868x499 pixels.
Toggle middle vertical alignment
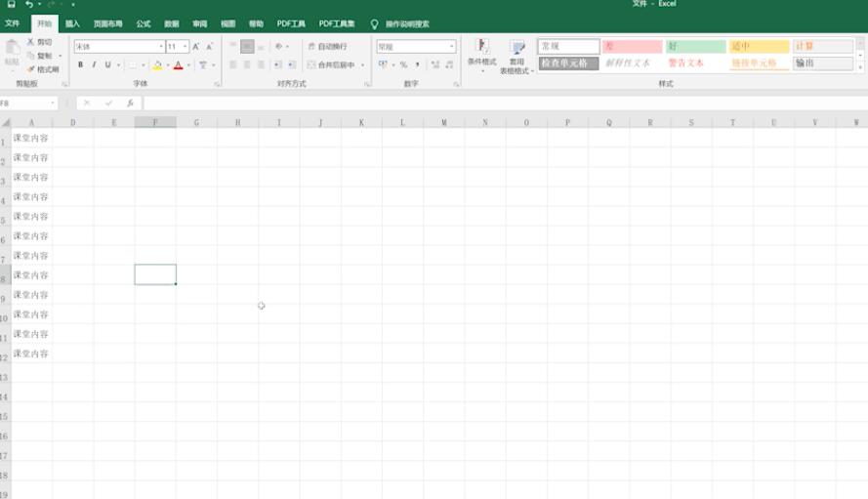click(x=247, y=47)
